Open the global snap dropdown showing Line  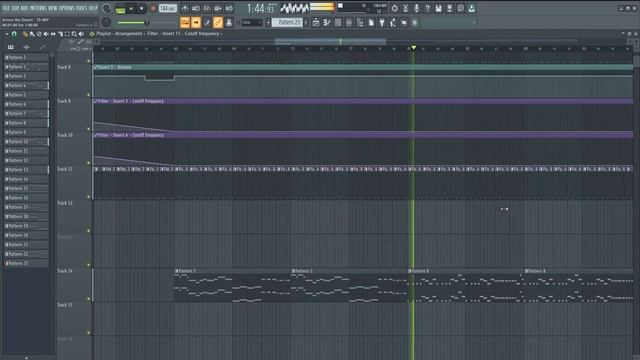[252, 22]
